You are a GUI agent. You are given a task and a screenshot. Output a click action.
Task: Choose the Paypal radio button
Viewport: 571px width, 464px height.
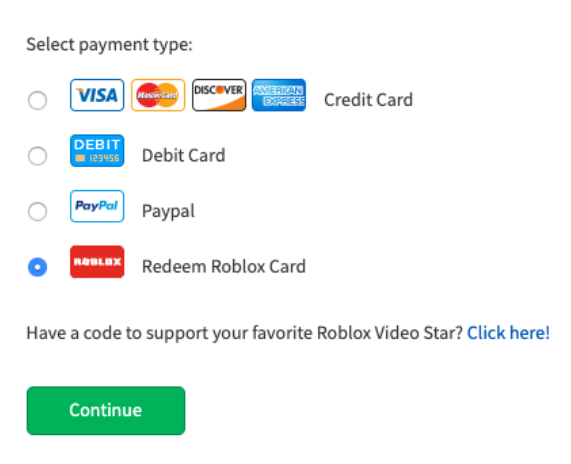(38, 211)
